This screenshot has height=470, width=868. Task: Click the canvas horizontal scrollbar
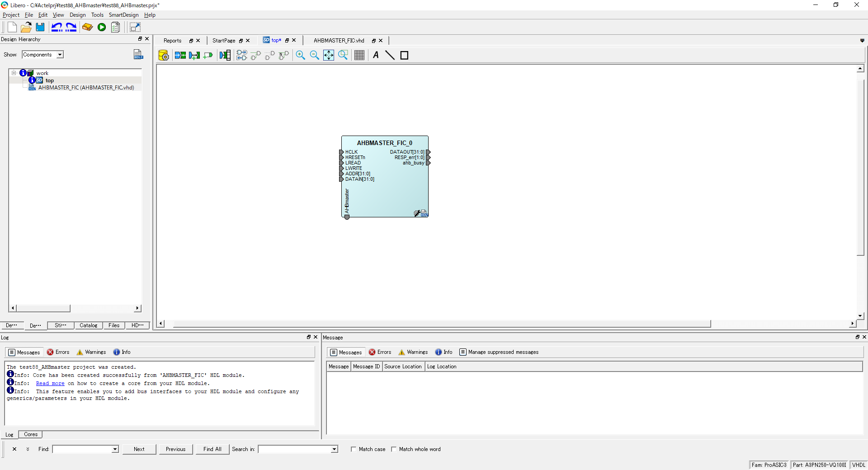click(441, 324)
